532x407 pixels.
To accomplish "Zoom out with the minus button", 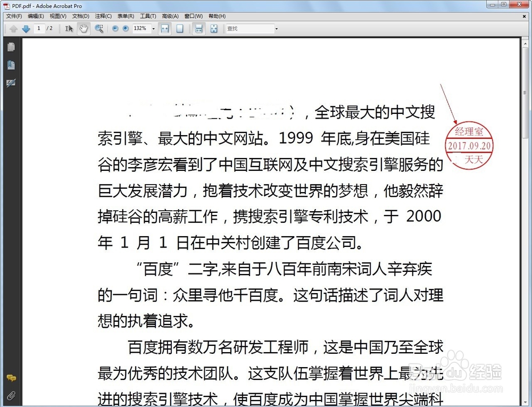I will (115, 29).
